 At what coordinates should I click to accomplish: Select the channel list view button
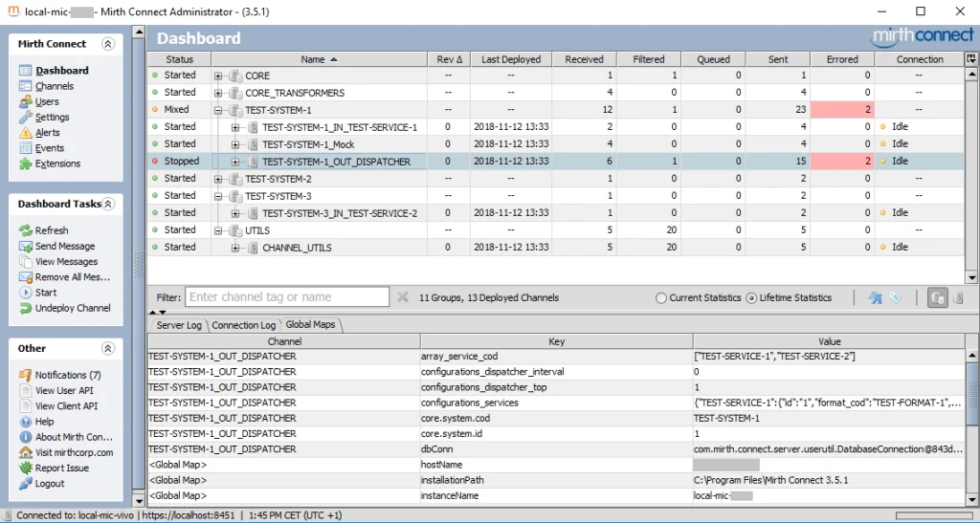point(958,297)
